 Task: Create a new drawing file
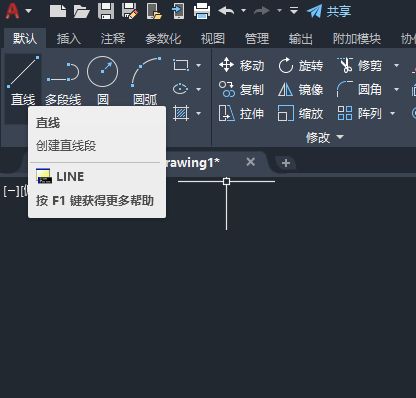(58, 11)
